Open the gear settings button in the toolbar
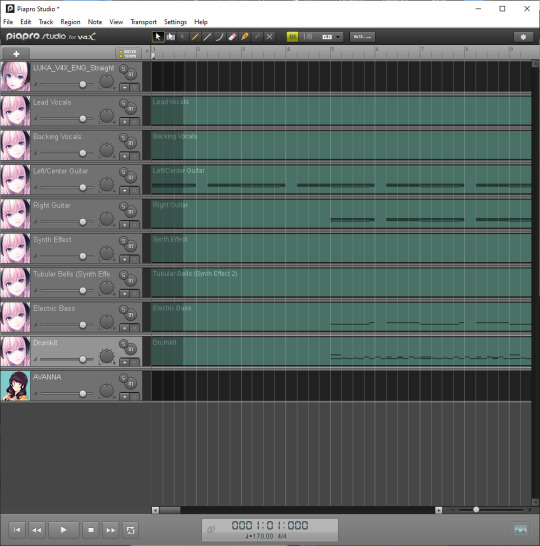This screenshot has width=540, height=546. tap(523, 37)
